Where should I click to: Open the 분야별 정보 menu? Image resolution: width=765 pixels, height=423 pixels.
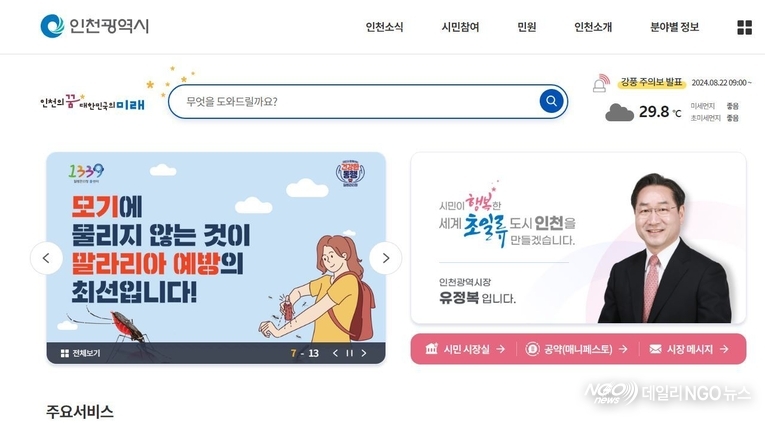click(x=674, y=27)
